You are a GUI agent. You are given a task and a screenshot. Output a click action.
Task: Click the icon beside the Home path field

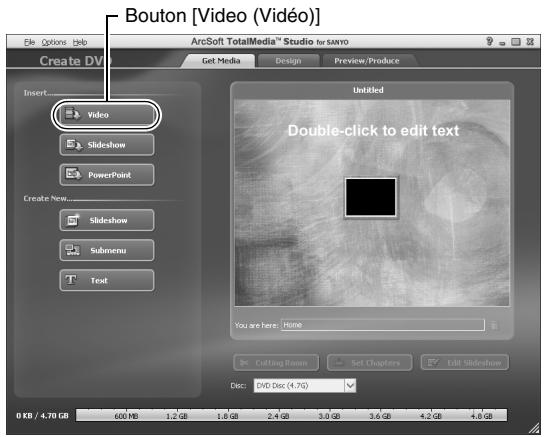[494, 326]
